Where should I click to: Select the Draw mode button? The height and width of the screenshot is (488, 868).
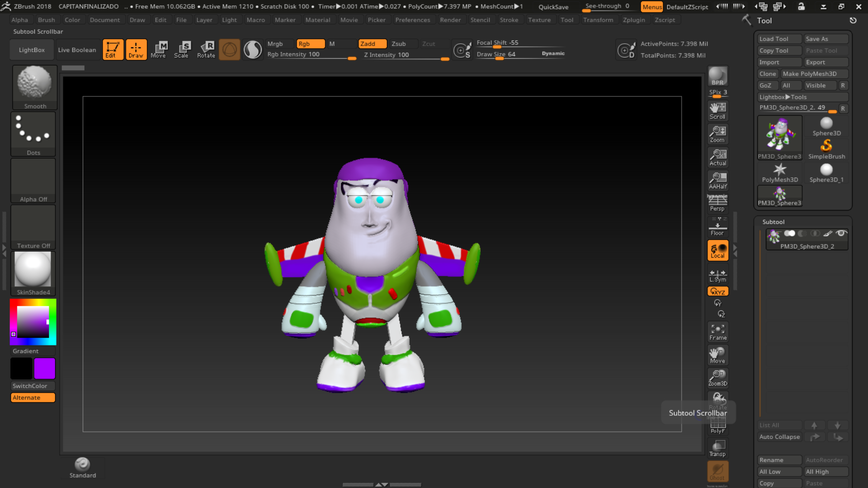pos(136,50)
